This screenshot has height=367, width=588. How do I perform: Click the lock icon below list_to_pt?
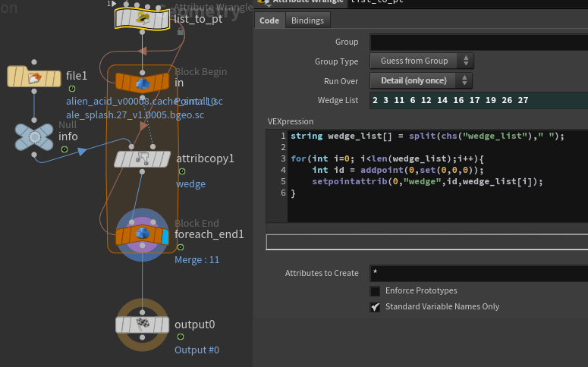pyautogui.click(x=180, y=32)
